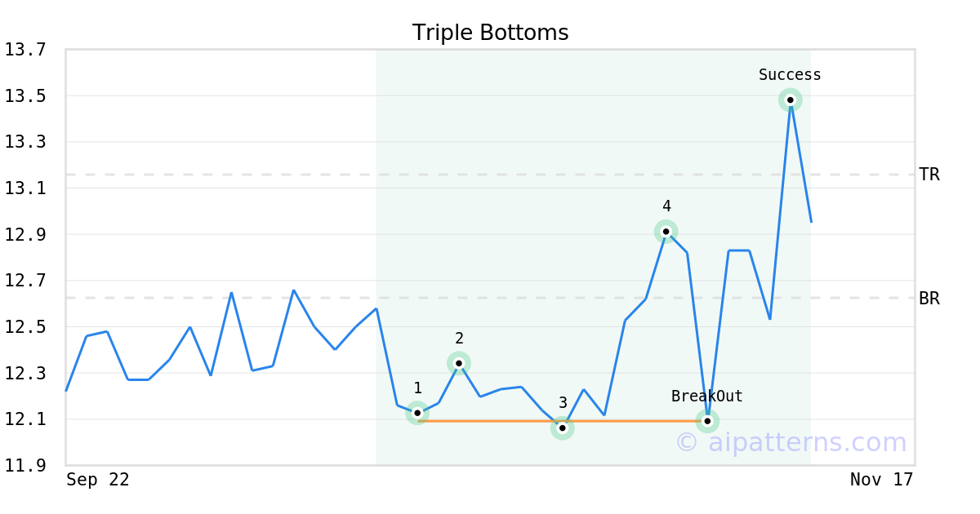Select the point 4 peak marker
This screenshot has height=514, width=980.
[x=666, y=232]
